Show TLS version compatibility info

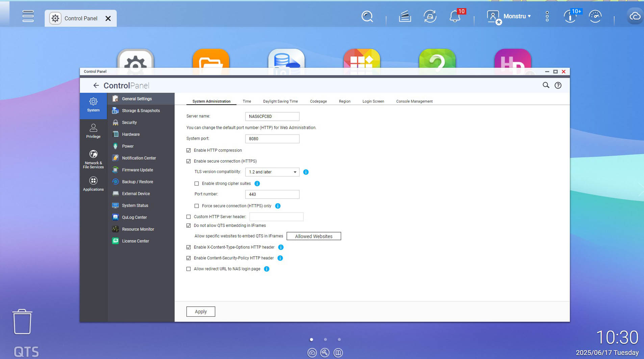(x=306, y=172)
